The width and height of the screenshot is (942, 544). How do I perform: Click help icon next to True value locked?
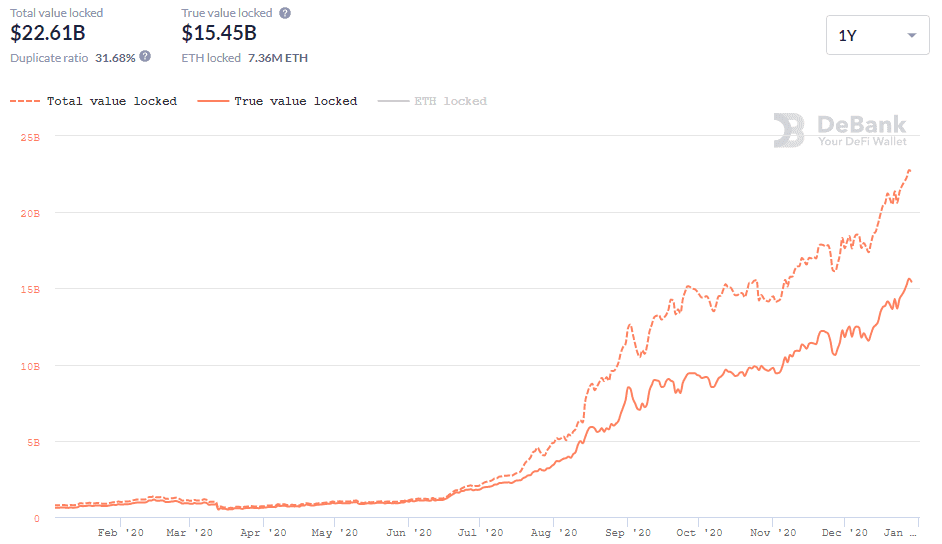tap(285, 13)
